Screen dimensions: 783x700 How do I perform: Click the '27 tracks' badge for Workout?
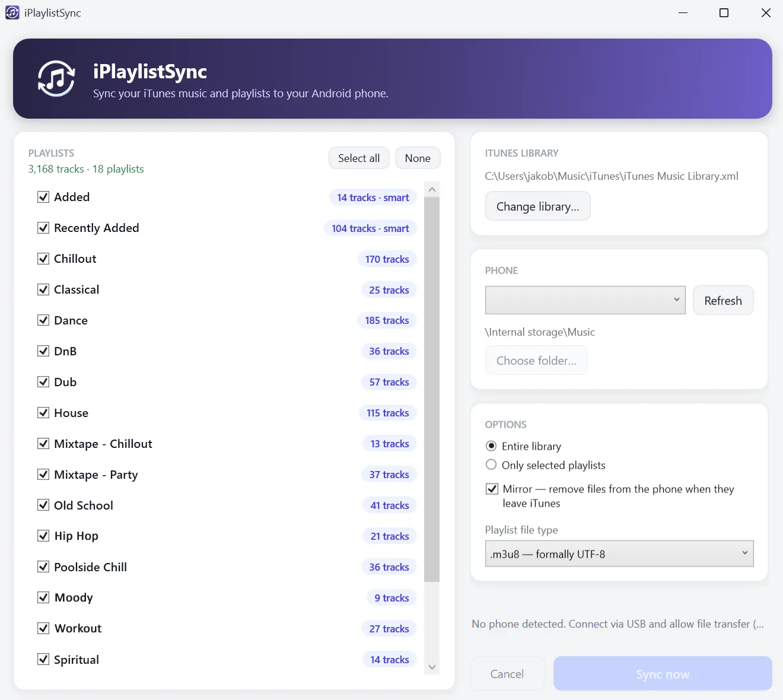[389, 629]
